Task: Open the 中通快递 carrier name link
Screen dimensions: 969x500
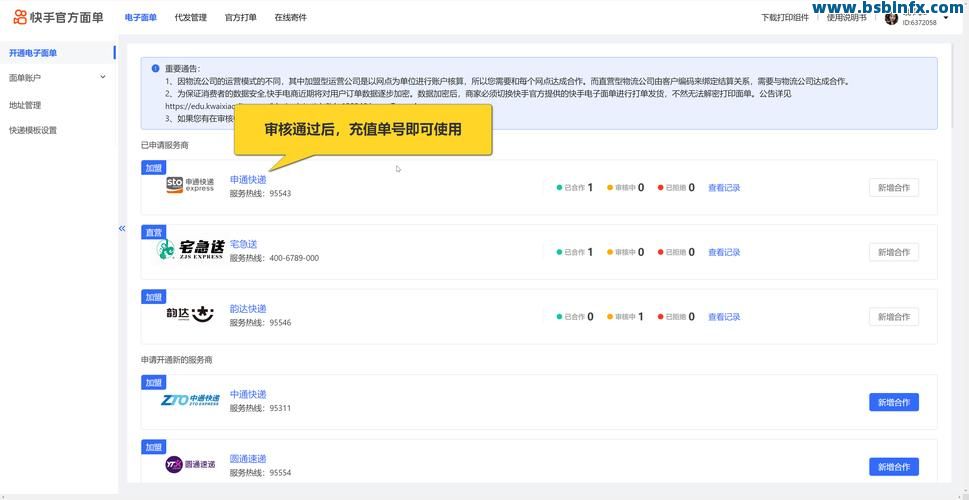Action: tap(248, 394)
